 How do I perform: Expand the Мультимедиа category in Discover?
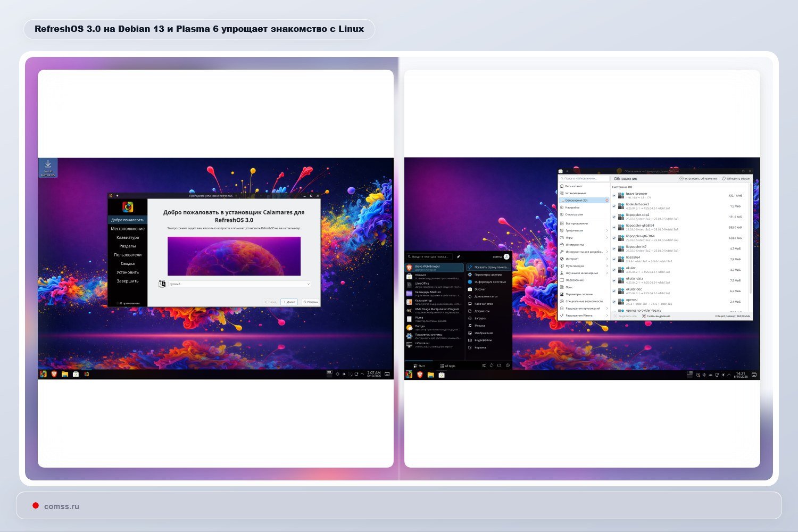click(607, 266)
